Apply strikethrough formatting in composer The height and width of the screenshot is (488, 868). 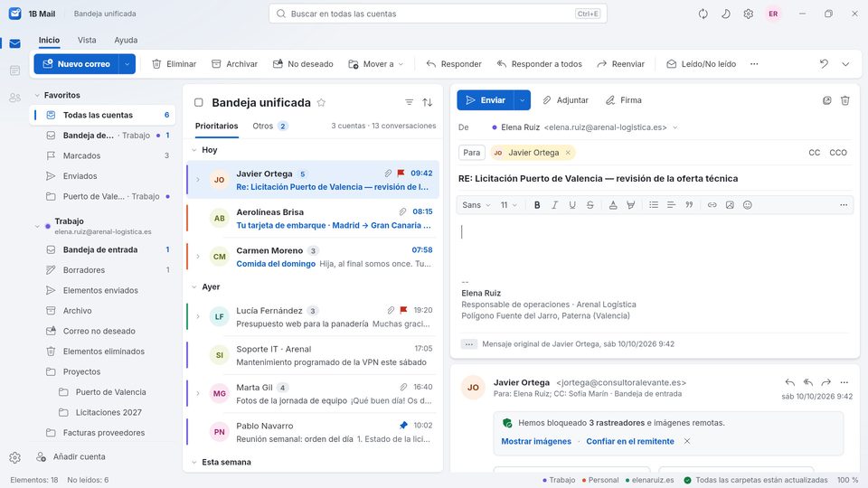pyautogui.click(x=590, y=205)
